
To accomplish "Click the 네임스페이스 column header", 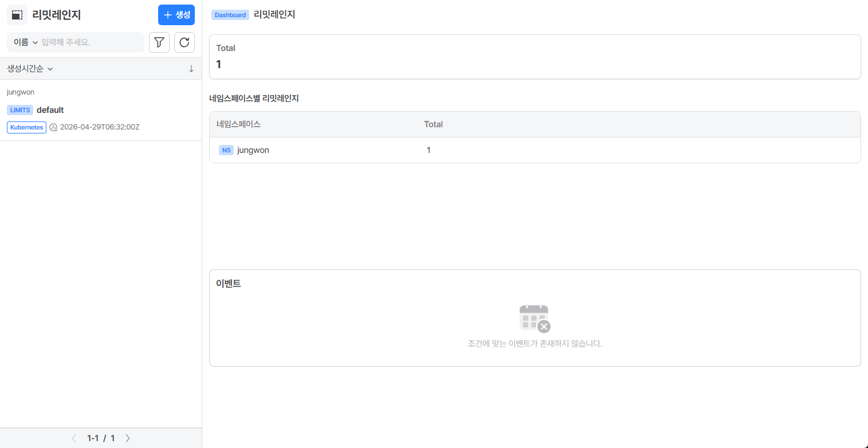I will [238, 124].
